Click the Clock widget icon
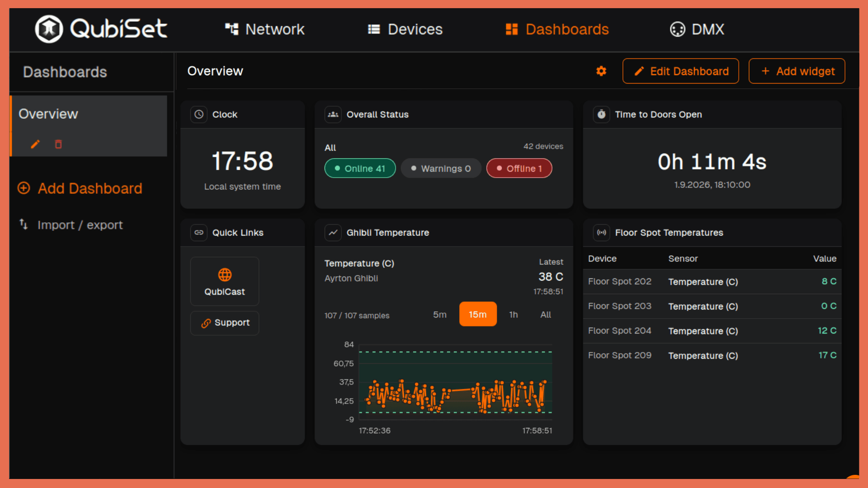Image resolution: width=868 pixels, height=488 pixels. [x=199, y=114]
